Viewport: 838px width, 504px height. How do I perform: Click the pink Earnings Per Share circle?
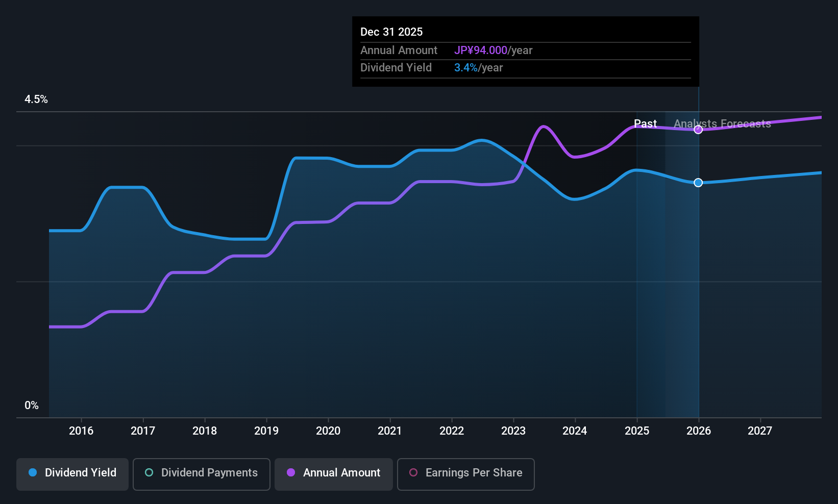(413, 472)
